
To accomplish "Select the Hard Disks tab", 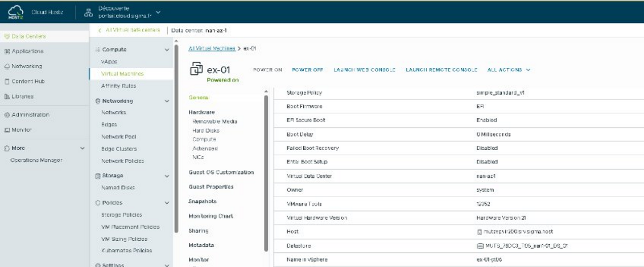I will pos(206,130).
